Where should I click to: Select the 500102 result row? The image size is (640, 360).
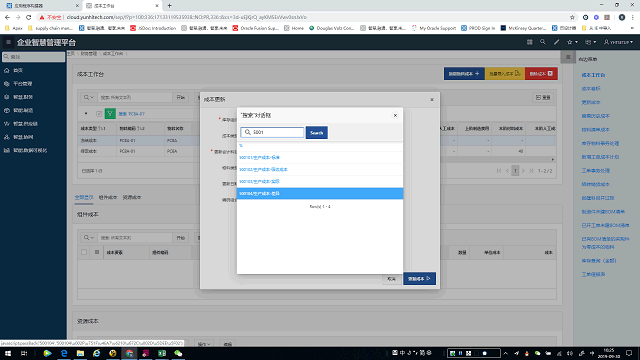tap(320, 169)
